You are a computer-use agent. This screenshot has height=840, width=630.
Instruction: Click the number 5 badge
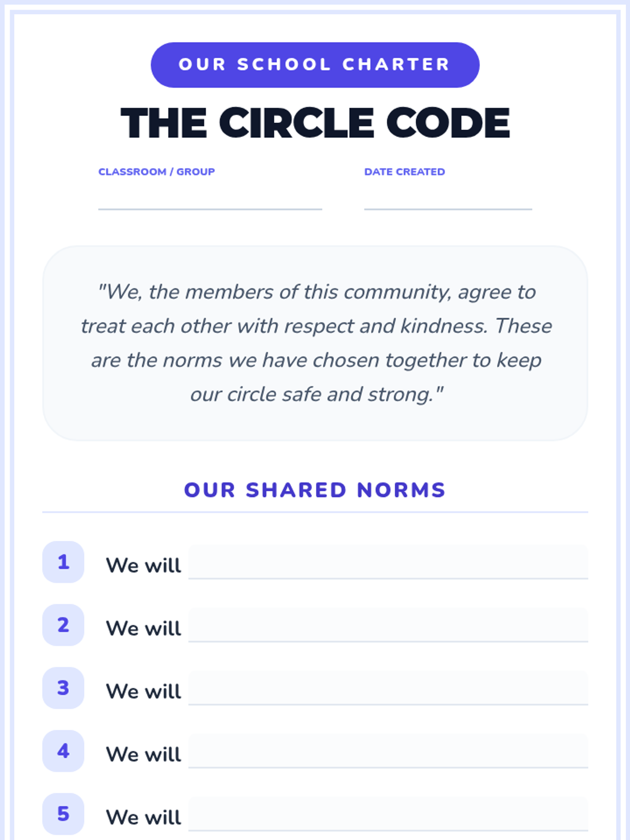point(63,814)
